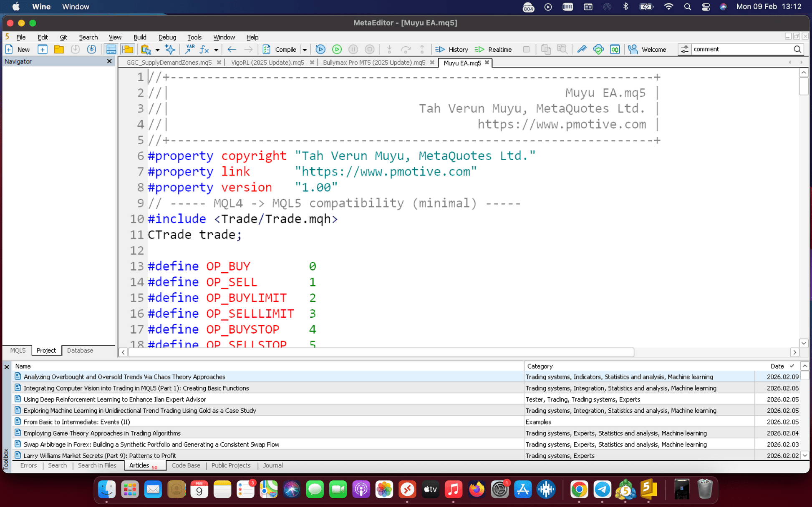Screen dimensions: 812x507
Task: Start debugging with the green play icon
Action: (x=337, y=49)
